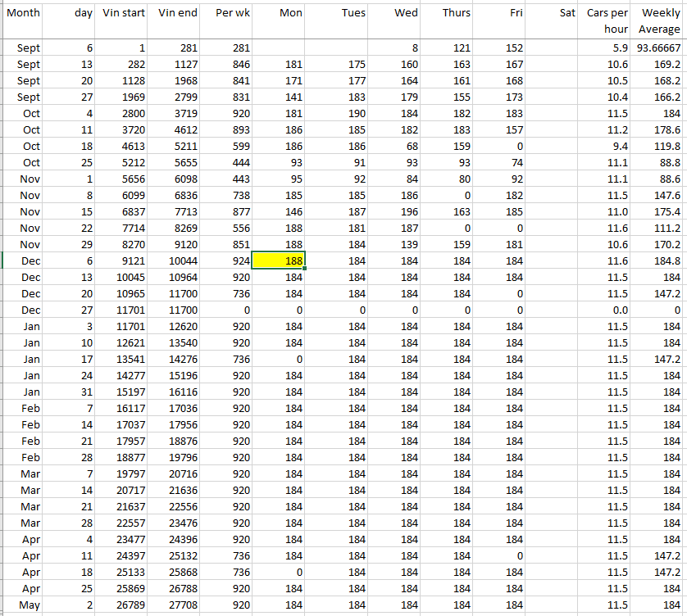Click the Mon cell with value 146
687x616 pixels.
pos(280,211)
